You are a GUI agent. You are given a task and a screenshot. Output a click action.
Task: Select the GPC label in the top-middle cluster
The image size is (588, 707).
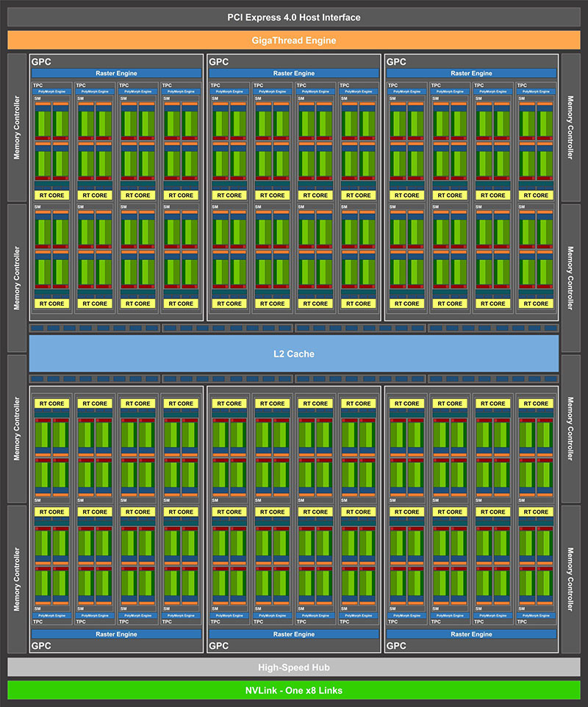pyautogui.click(x=220, y=62)
